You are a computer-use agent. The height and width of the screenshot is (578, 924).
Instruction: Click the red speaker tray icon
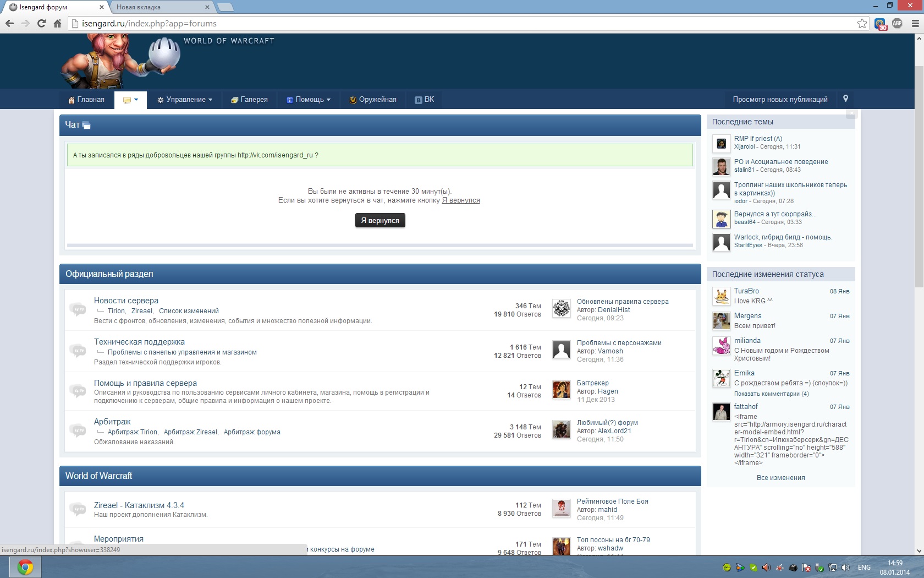pos(767,568)
